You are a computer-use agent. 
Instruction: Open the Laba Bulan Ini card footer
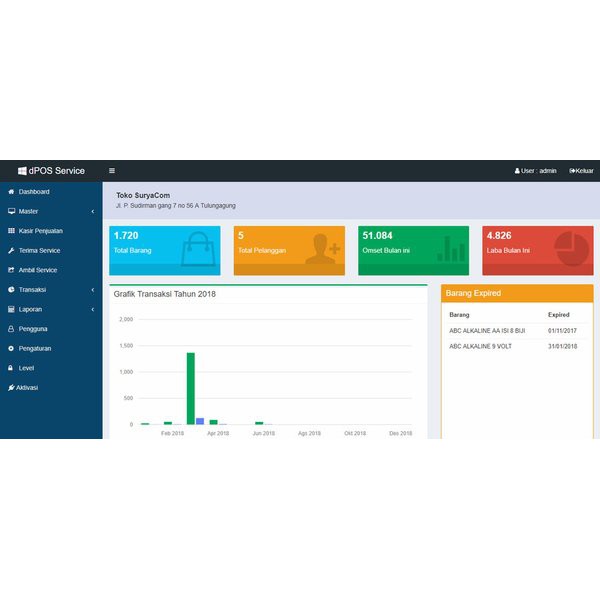click(538, 269)
